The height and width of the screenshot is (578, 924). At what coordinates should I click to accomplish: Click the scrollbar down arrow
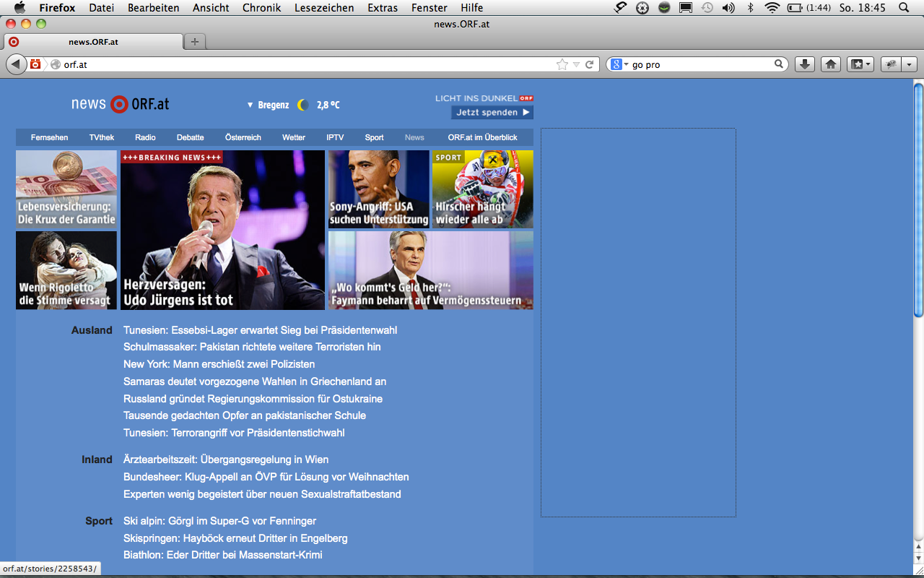tap(918, 558)
